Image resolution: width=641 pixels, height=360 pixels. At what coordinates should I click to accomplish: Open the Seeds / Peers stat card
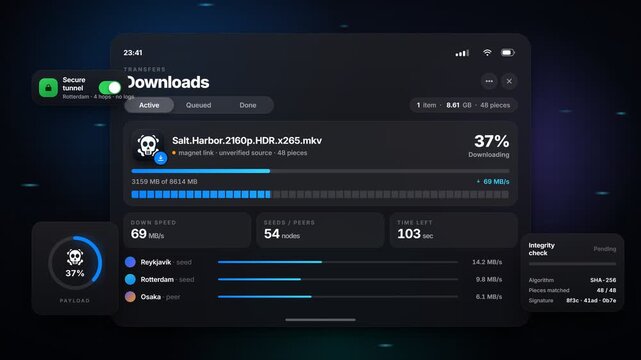click(320, 230)
